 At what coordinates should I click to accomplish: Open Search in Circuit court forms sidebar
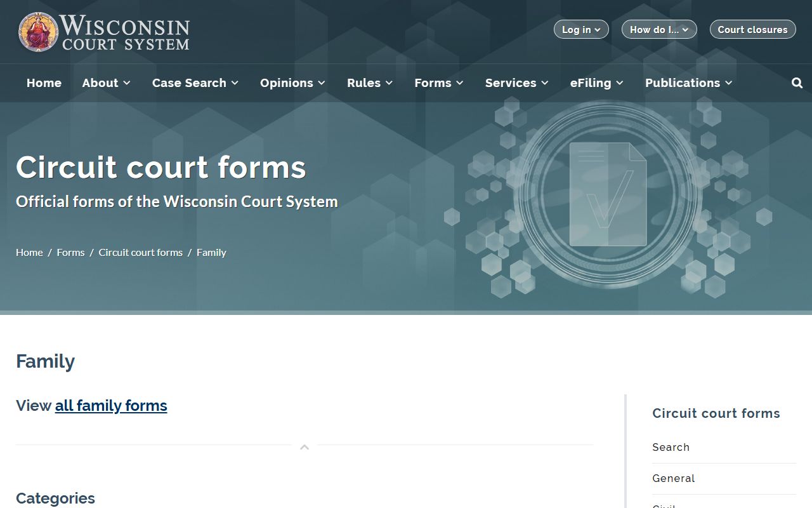pos(671,447)
